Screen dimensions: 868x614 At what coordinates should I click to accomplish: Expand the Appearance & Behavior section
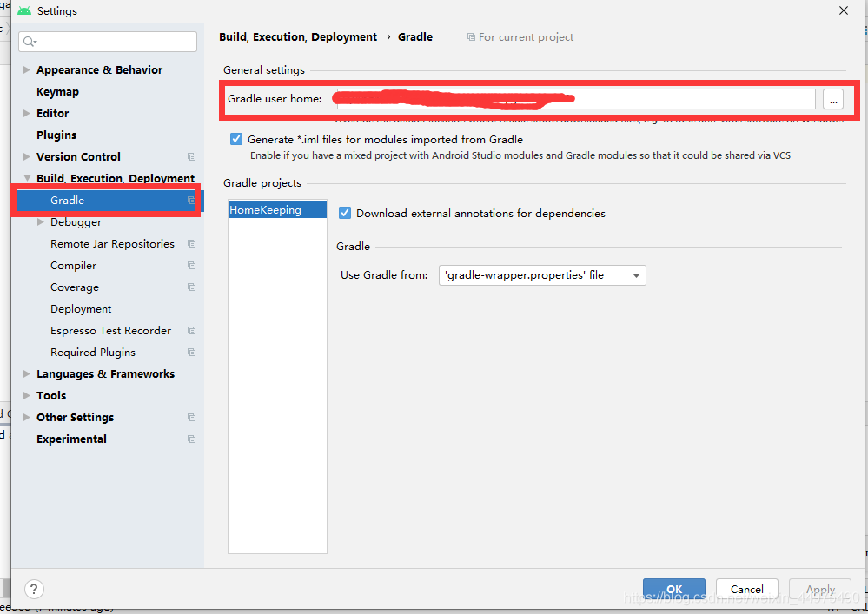[x=27, y=69]
